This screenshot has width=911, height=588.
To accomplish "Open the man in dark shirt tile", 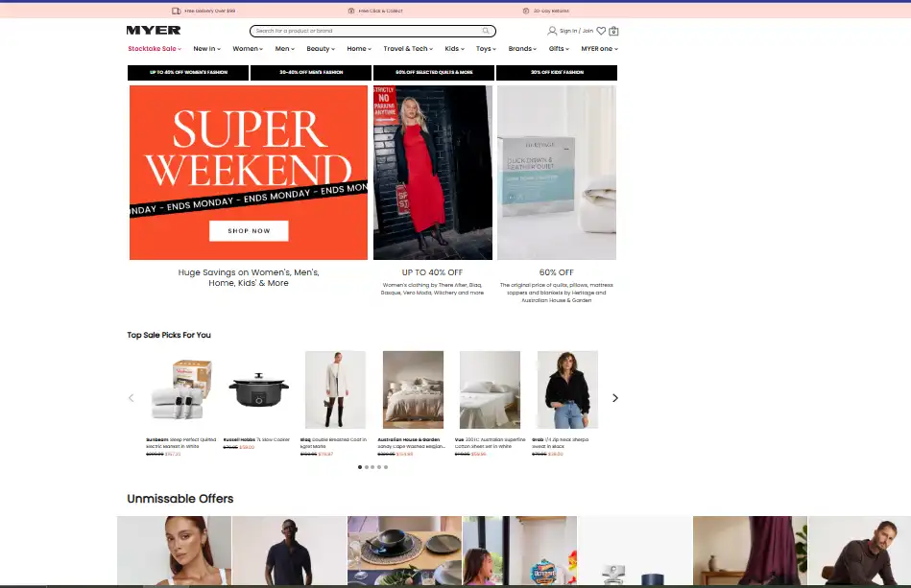I will (x=289, y=551).
